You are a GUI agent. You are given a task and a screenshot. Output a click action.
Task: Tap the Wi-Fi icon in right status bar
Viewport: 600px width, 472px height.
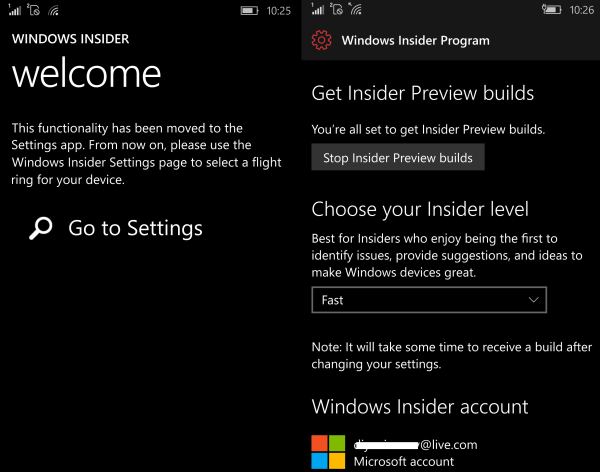tap(356, 9)
